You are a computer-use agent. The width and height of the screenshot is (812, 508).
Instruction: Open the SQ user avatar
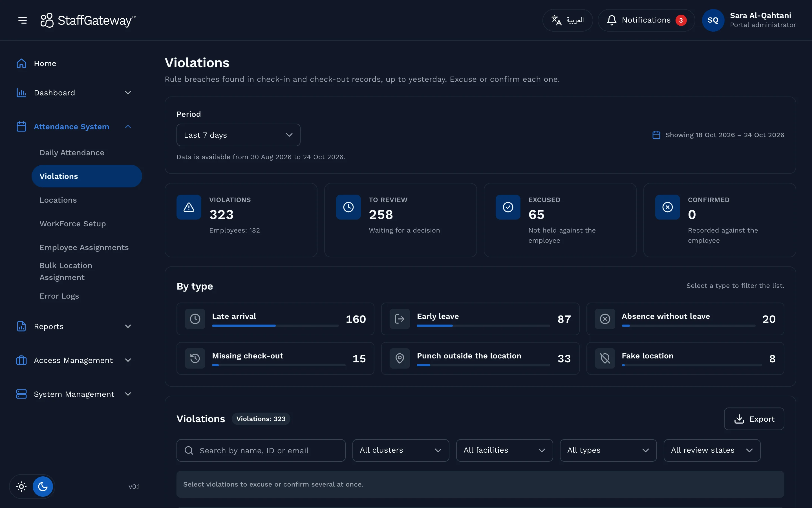point(713,20)
